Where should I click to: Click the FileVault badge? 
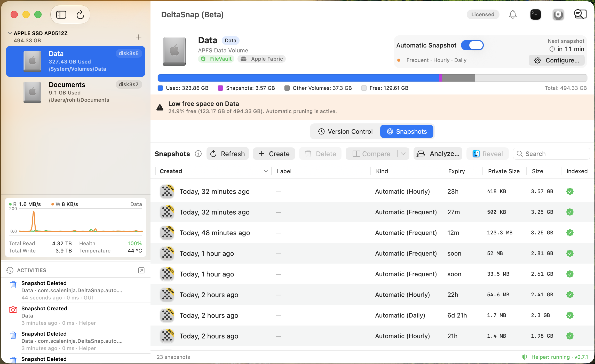(216, 59)
